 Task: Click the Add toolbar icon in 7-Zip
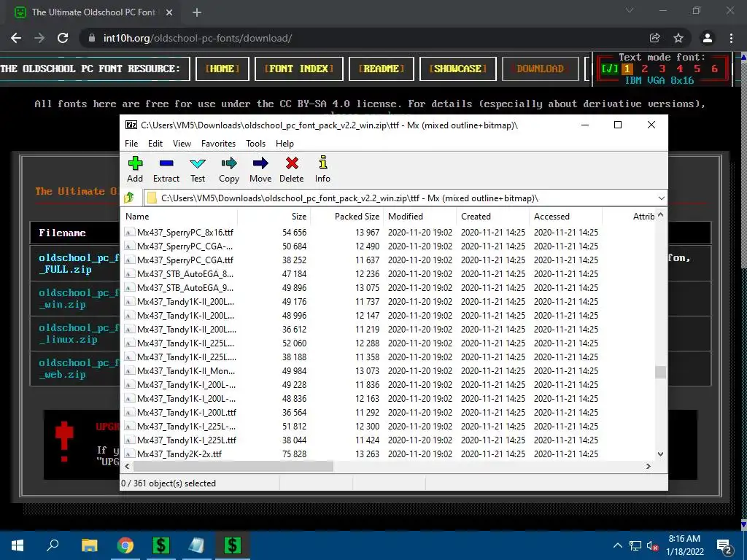pyautogui.click(x=135, y=169)
